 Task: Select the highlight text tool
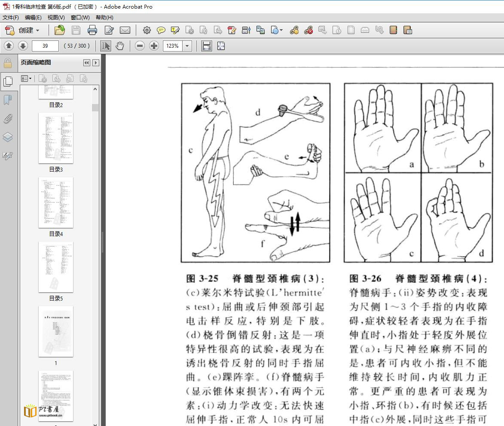point(175,30)
